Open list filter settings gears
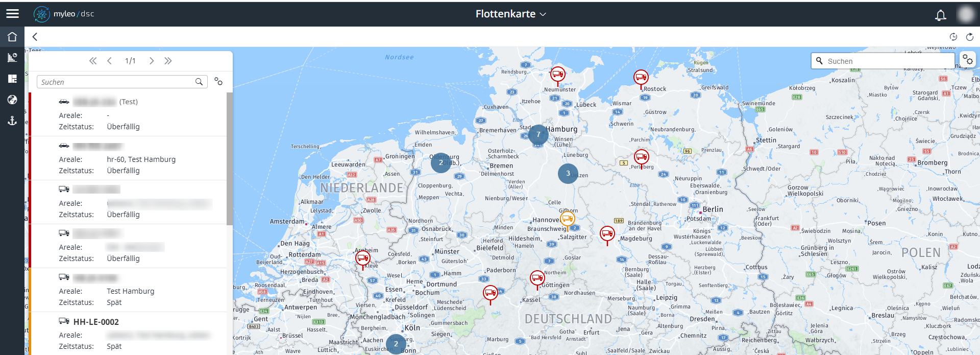The height and width of the screenshot is (355, 980). click(x=218, y=82)
